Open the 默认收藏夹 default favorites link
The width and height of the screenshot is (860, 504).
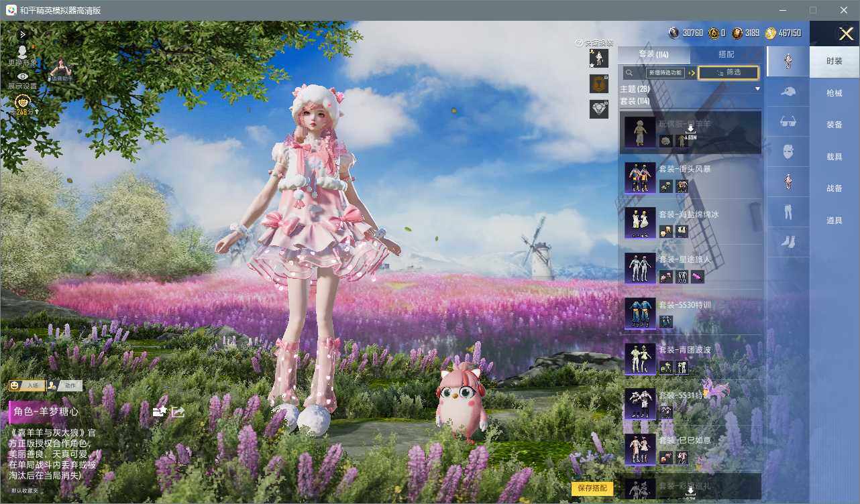click(25, 491)
